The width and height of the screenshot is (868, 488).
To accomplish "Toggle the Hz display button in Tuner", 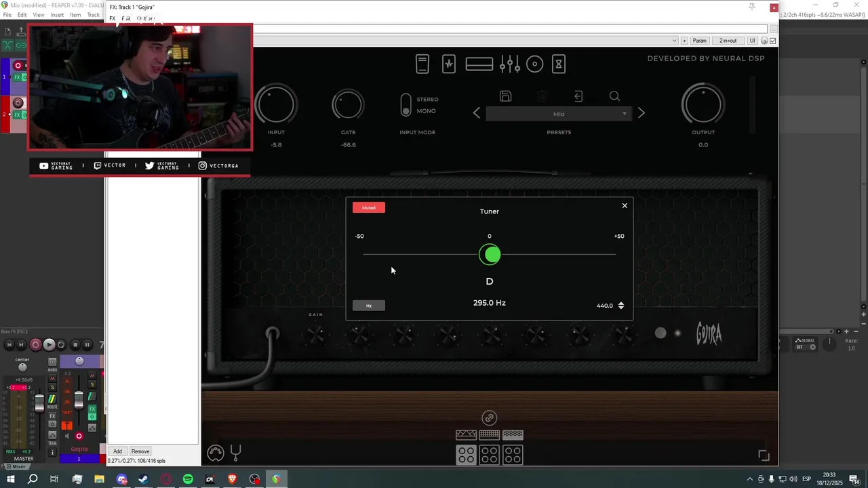I will click(x=369, y=306).
